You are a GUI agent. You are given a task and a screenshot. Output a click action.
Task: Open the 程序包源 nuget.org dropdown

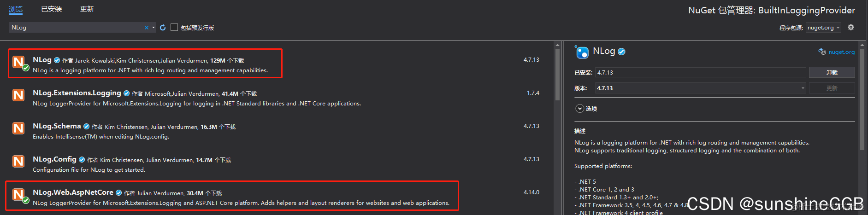coord(823,28)
